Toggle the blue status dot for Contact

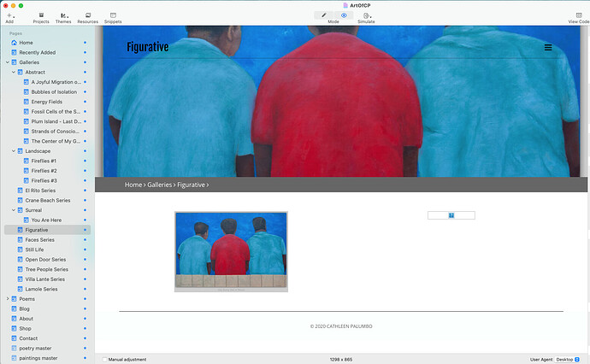point(85,338)
